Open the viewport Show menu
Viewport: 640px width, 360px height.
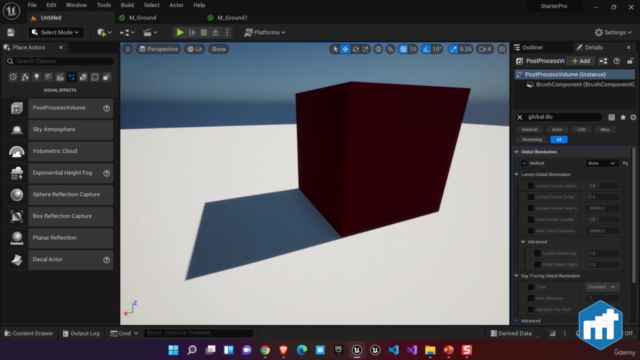tap(218, 49)
